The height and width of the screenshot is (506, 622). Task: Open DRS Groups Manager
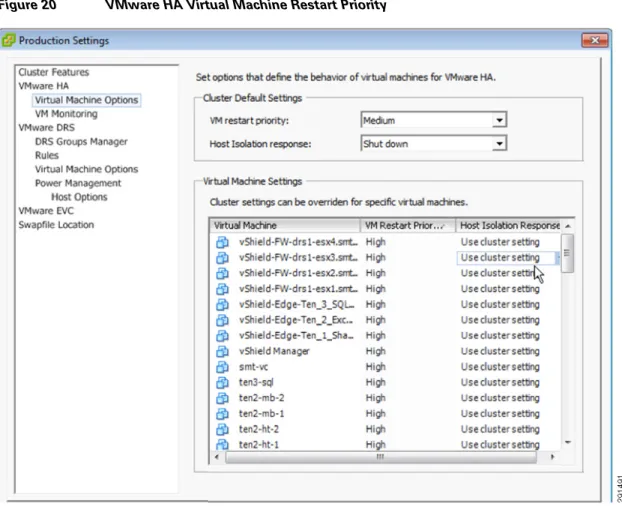coord(81,142)
